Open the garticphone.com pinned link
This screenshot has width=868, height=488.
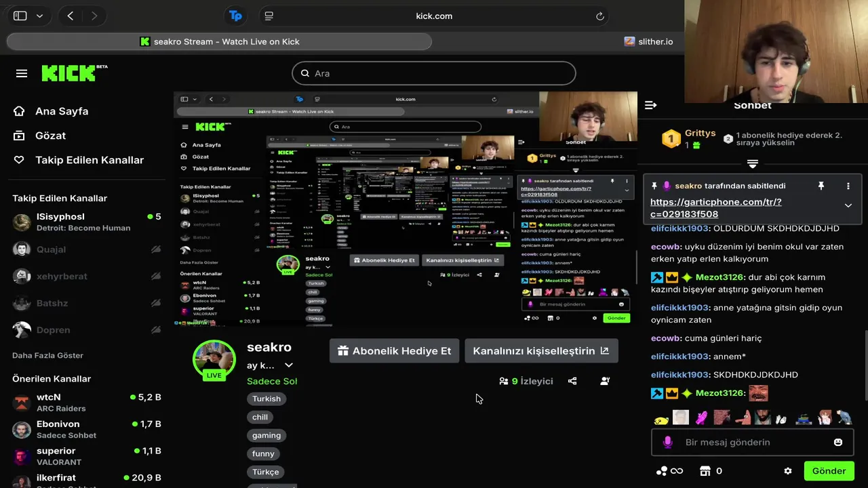(715, 208)
